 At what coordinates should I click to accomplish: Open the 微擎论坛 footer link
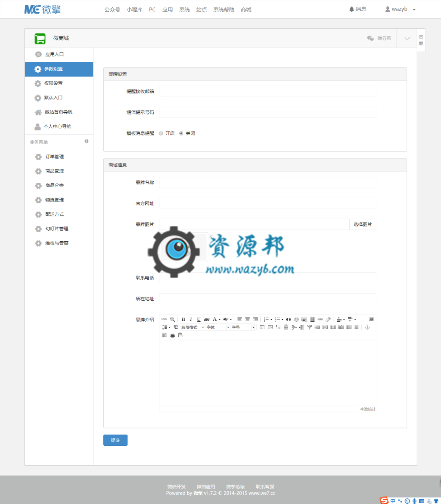pos(235,487)
